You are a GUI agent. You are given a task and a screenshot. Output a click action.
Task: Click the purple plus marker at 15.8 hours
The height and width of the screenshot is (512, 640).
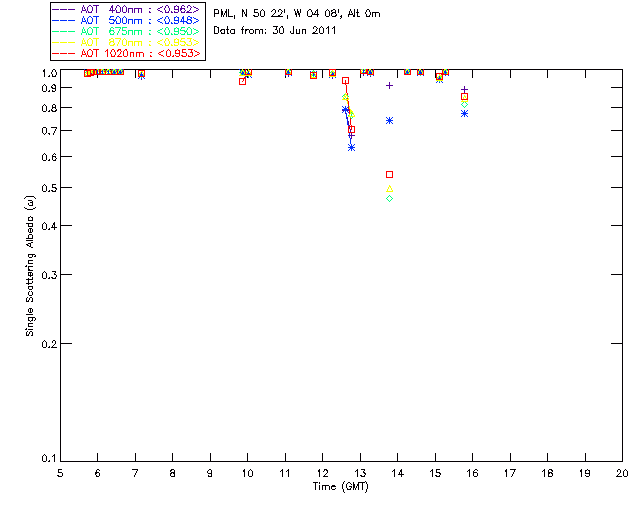pyautogui.click(x=464, y=89)
